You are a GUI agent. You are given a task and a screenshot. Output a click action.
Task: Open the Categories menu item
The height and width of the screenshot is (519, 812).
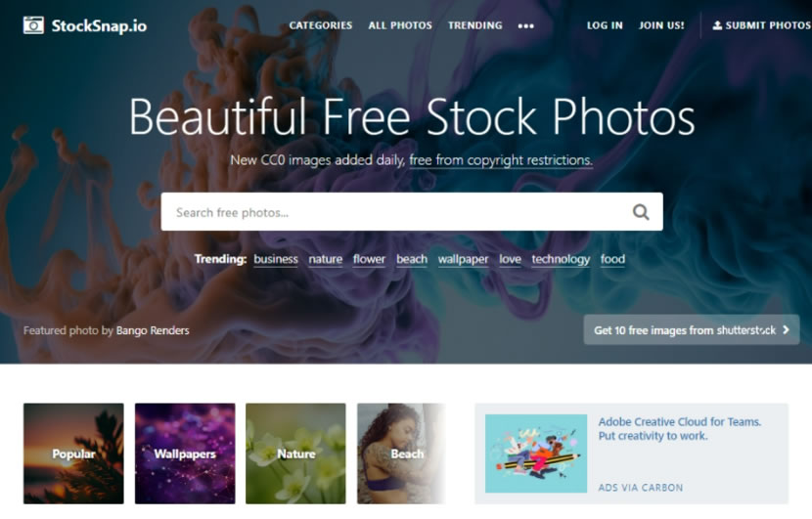[x=321, y=25]
